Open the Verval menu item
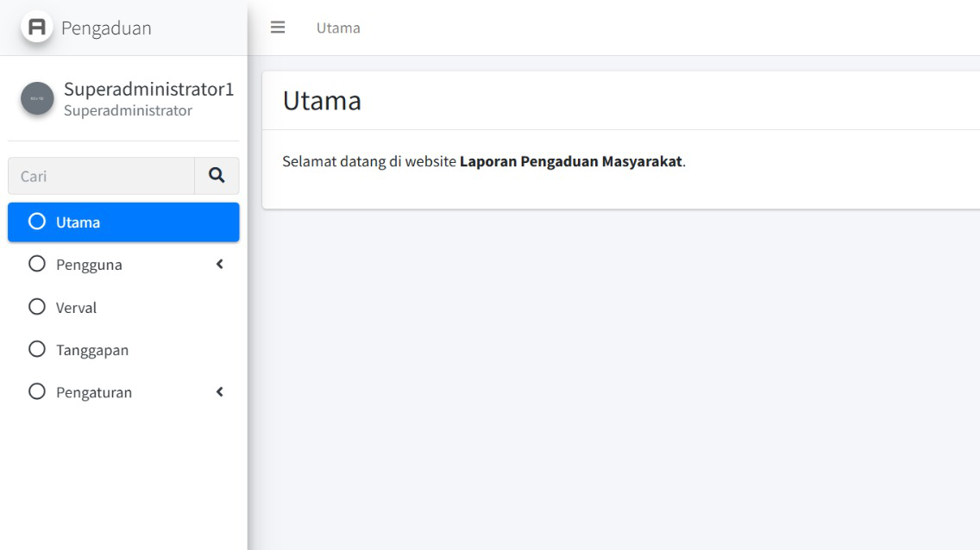 76,308
